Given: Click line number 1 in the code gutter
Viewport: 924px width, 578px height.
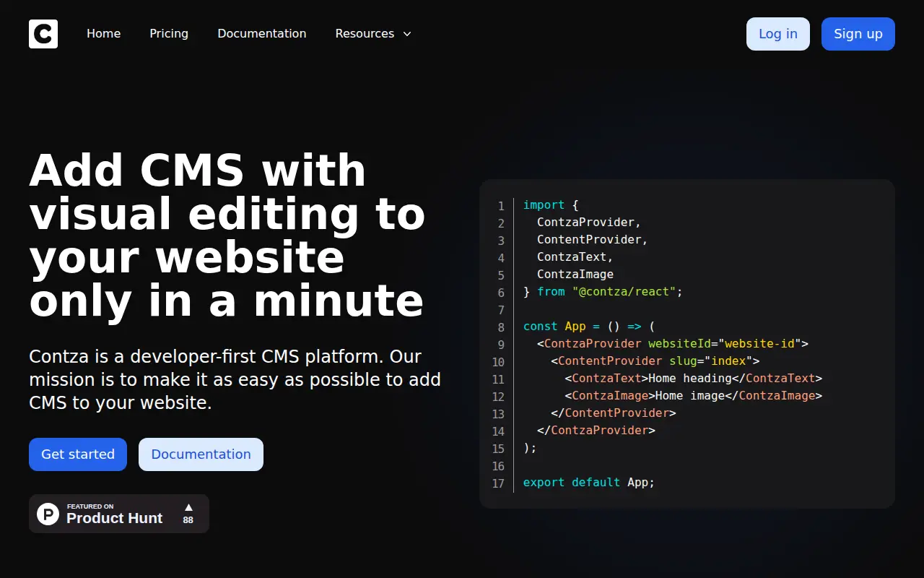Looking at the screenshot, I should [x=501, y=206].
